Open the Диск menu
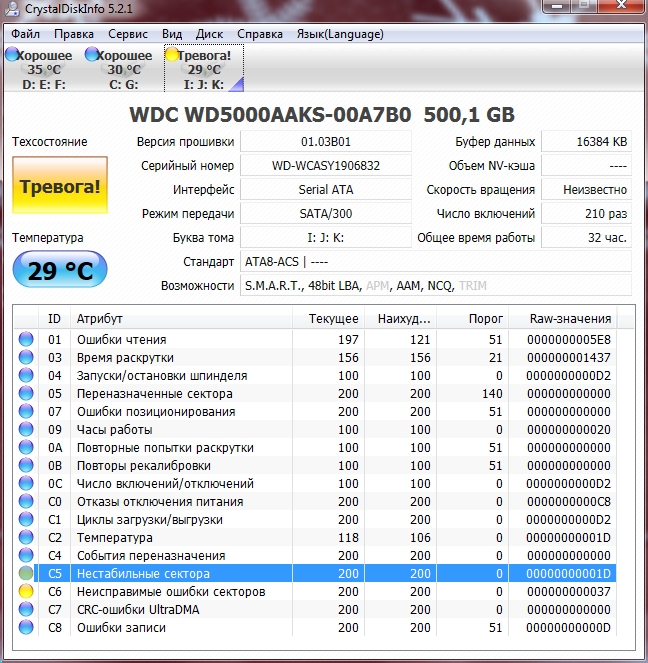This screenshot has height=663, width=648. coord(209,34)
